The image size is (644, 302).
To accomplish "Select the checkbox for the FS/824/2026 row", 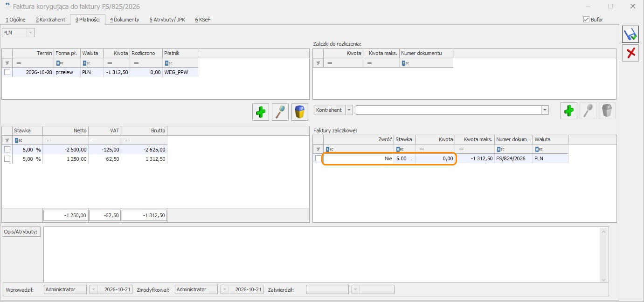I will coord(318,158).
